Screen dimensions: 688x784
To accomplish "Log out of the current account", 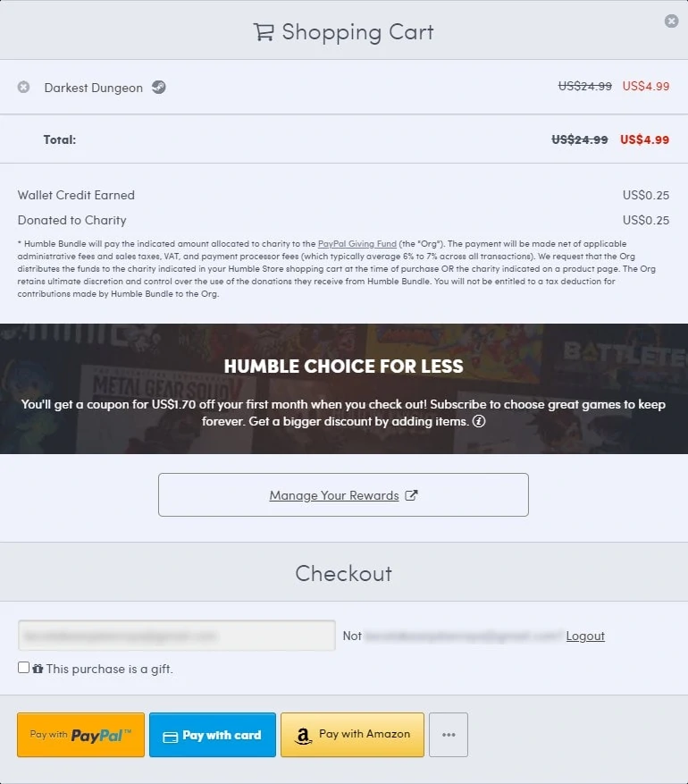I will 585,636.
